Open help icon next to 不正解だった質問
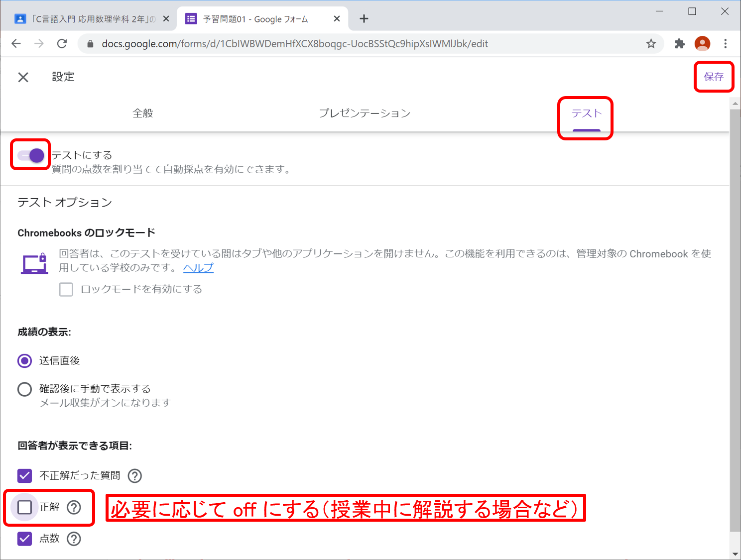This screenshot has width=741, height=560. 135,476
